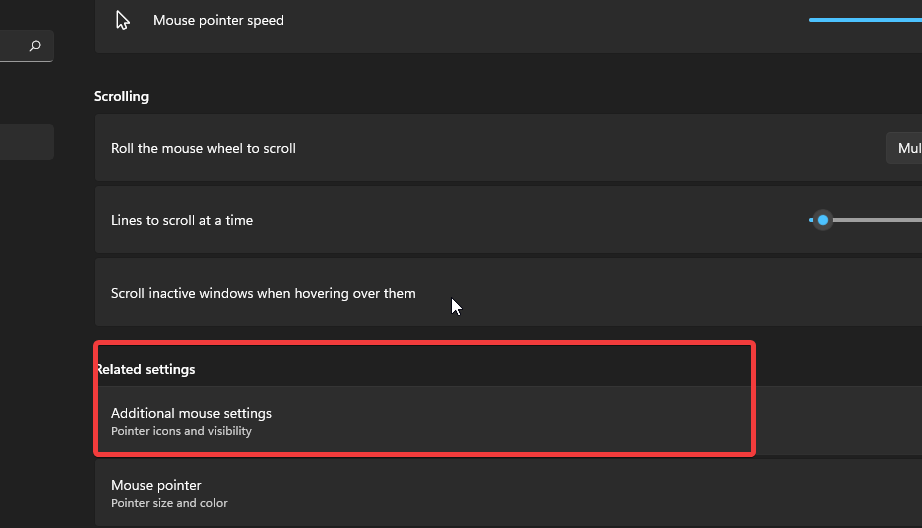Click the Mouse pointer speed slider track
The image size is (922, 528).
point(864,20)
